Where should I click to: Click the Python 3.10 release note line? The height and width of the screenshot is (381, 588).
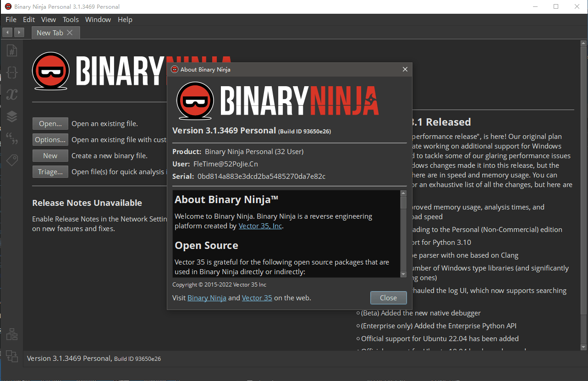click(441, 242)
